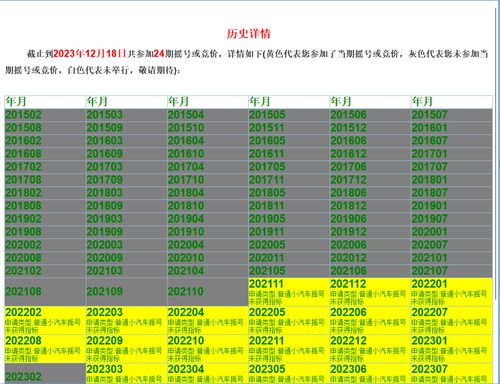This screenshot has width=500, height=384.
Task: Click cell 201707
Action: 452,167
